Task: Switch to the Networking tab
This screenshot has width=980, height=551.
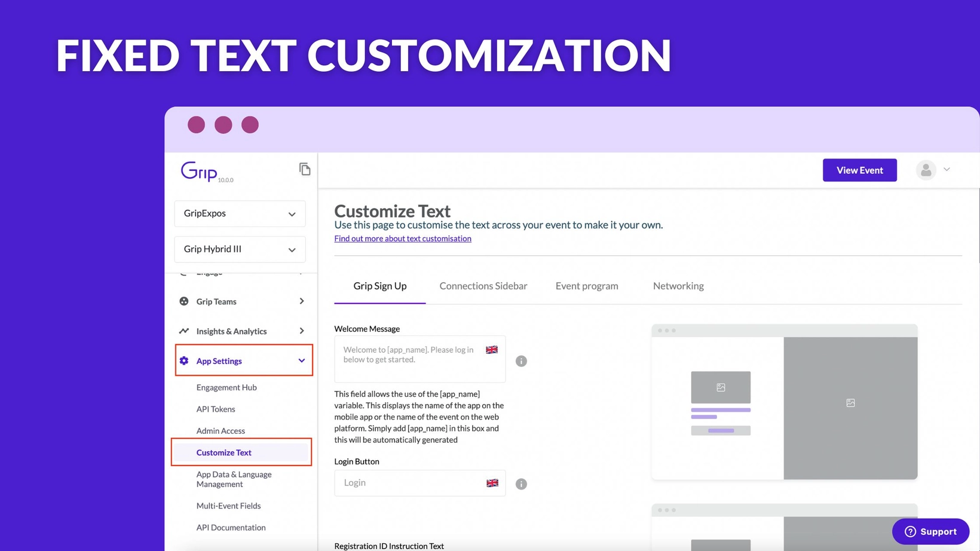Action: tap(678, 286)
